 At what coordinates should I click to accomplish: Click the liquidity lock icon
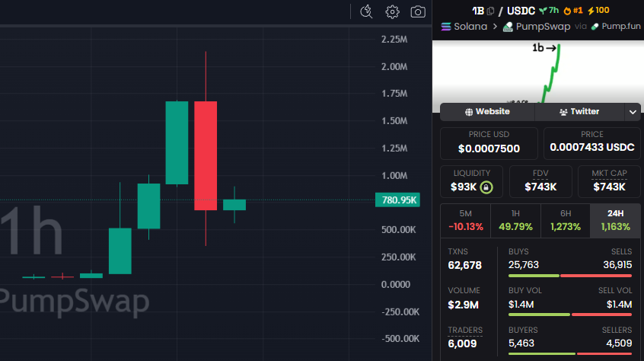[x=486, y=187]
